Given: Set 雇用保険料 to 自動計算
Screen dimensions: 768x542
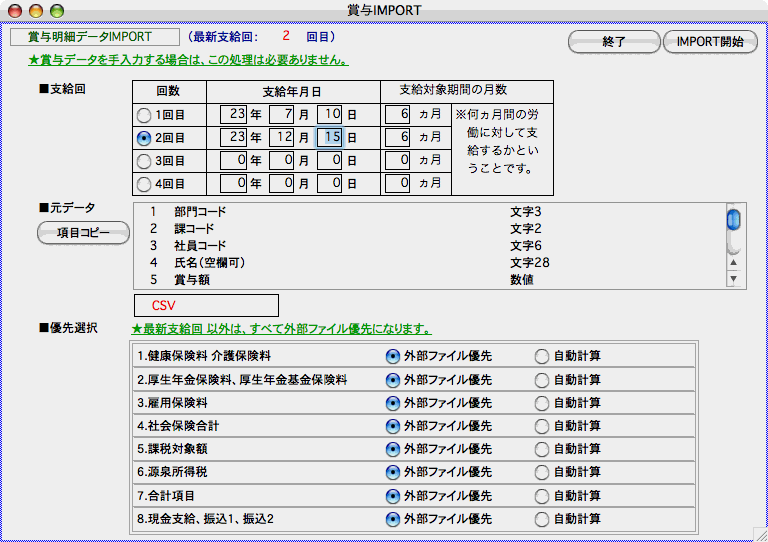Looking at the screenshot, I should pyautogui.click(x=542, y=403).
